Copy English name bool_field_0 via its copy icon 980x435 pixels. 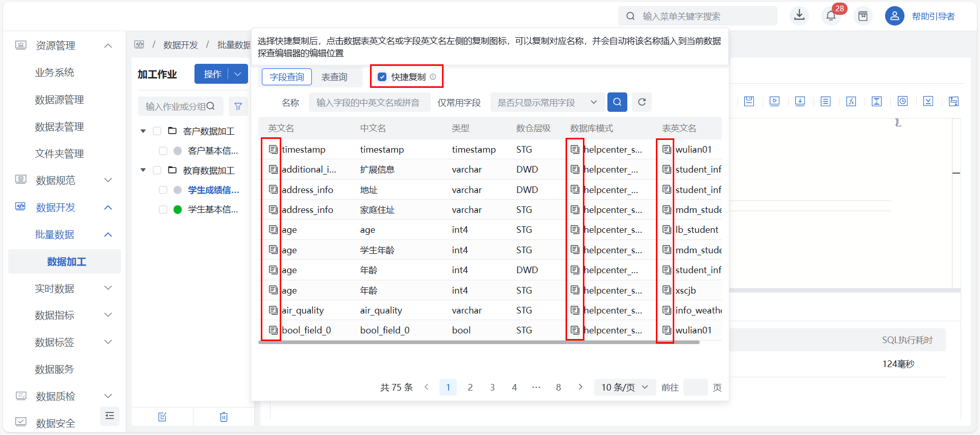[x=273, y=330]
